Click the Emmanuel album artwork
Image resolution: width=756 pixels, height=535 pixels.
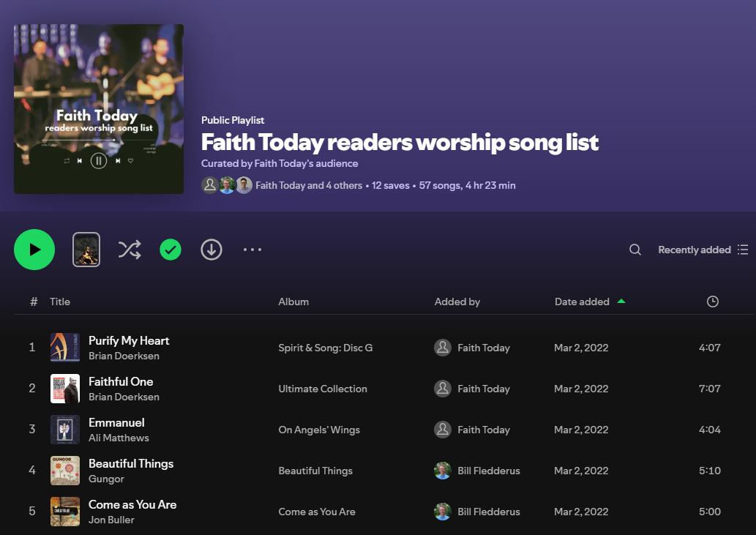pyautogui.click(x=65, y=430)
